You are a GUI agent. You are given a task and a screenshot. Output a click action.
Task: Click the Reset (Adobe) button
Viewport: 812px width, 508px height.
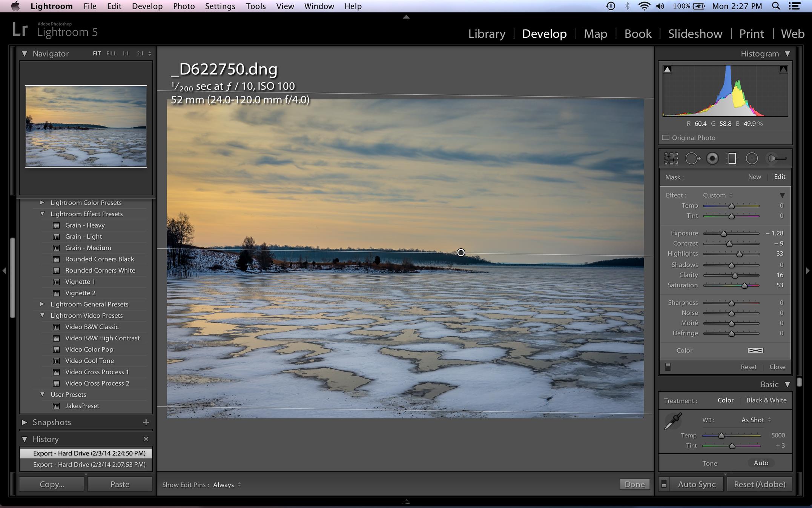point(759,484)
